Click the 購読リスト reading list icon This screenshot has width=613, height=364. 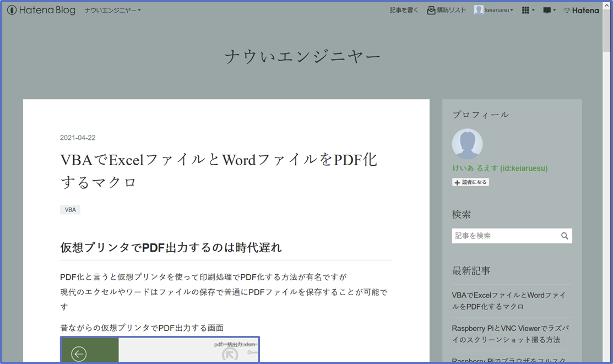pyautogui.click(x=430, y=9)
